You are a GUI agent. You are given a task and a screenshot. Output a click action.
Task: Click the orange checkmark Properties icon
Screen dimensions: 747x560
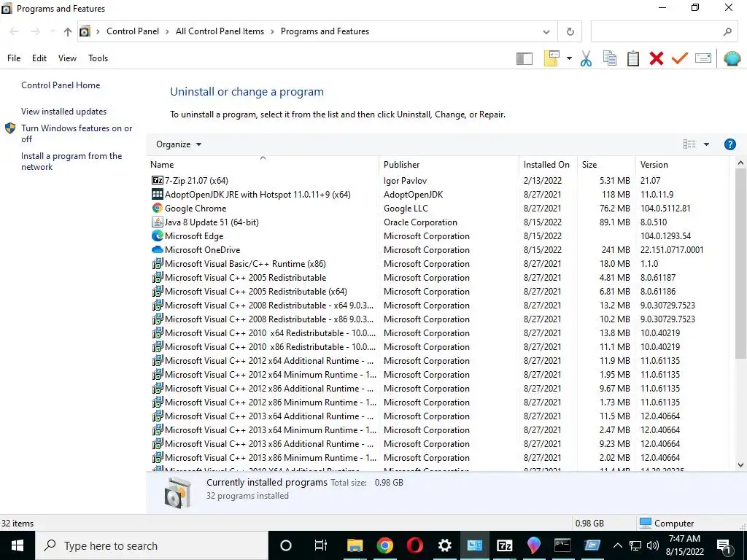tap(679, 58)
